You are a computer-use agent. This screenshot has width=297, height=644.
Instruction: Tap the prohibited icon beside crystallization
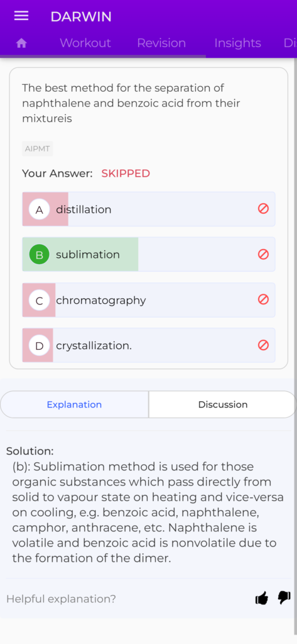point(263,345)
